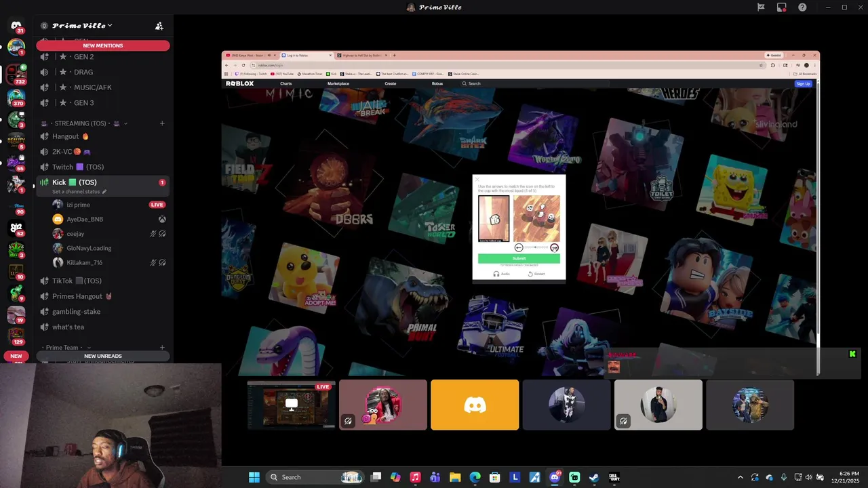Open Charts tab on Roblox navbar
868x488 pixels.
pos(286,83)
